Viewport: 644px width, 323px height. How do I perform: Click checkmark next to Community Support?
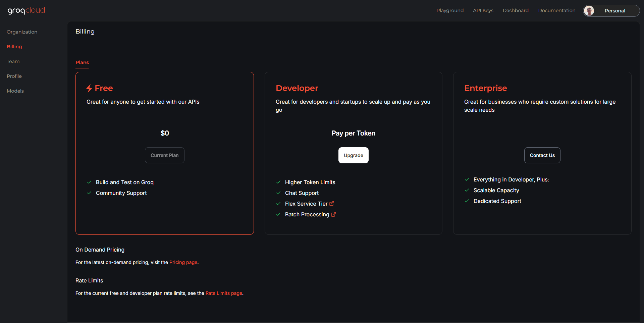pyautogui.click(x=89, y=193)
